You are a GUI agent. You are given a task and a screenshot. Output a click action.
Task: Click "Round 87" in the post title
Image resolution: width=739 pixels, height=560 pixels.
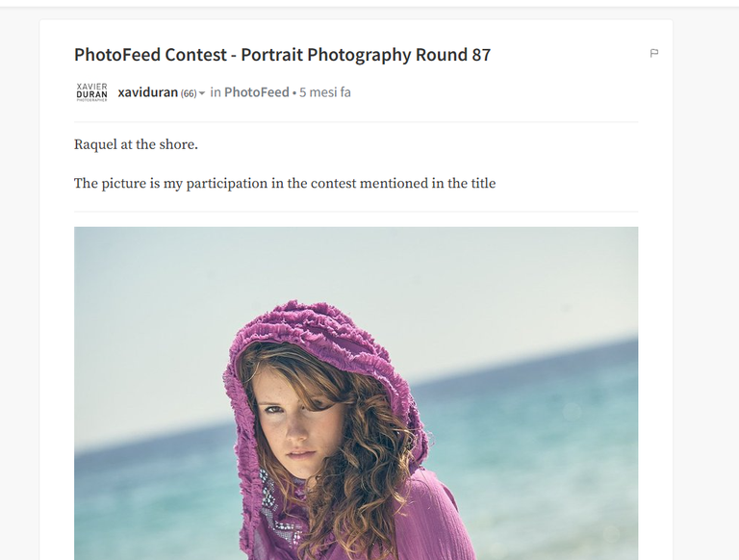453,55
